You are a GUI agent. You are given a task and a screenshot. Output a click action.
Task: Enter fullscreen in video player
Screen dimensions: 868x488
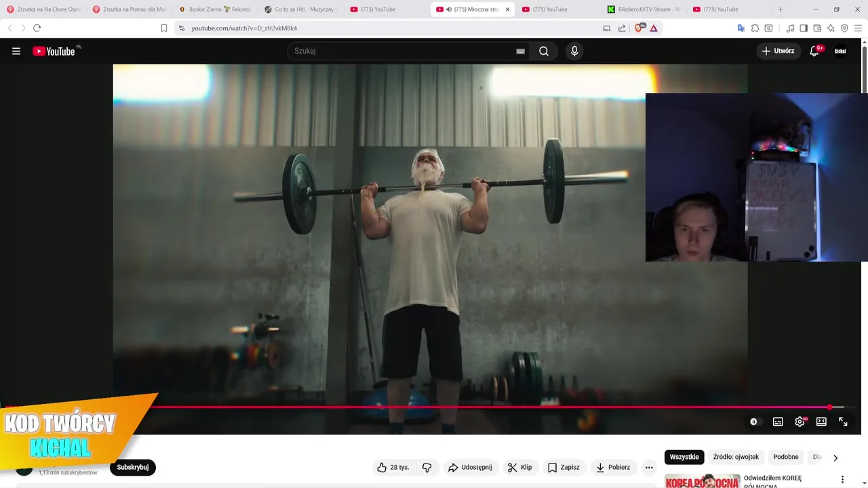point(843,422)
